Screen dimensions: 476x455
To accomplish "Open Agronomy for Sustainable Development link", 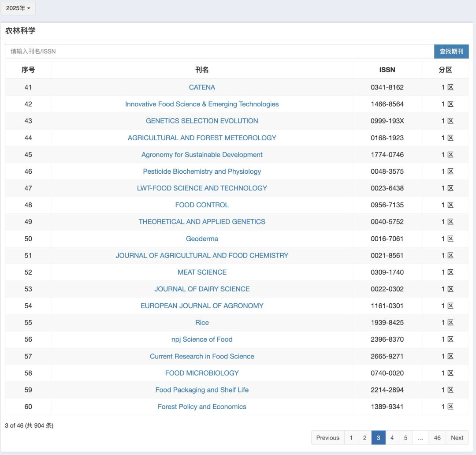I will point(202,155).
